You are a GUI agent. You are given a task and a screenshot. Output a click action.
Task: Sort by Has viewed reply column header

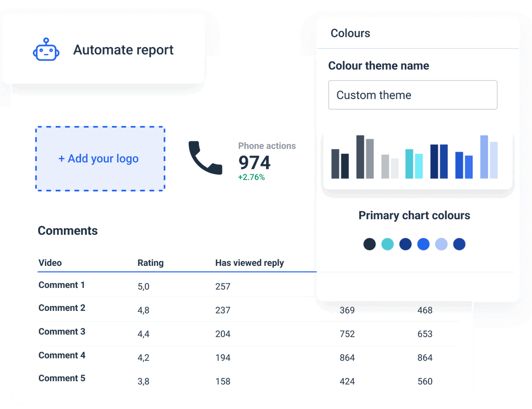click(x=249, y=263)
